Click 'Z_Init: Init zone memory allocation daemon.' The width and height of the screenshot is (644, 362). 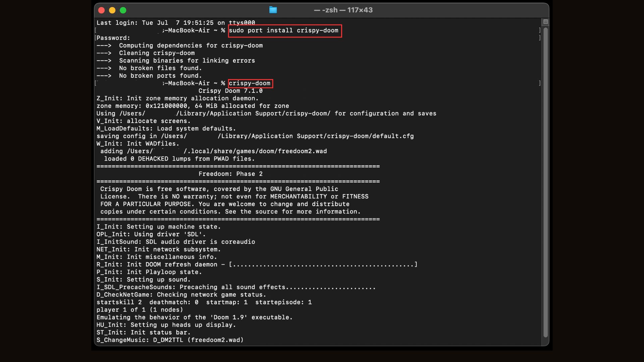pyautogui.click(x=177, y=98)
